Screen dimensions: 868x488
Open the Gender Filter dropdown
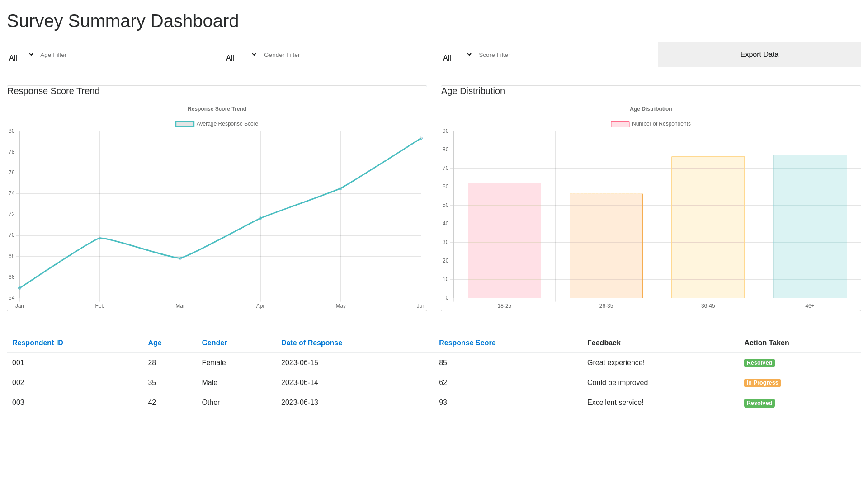[x=241, y=55]
